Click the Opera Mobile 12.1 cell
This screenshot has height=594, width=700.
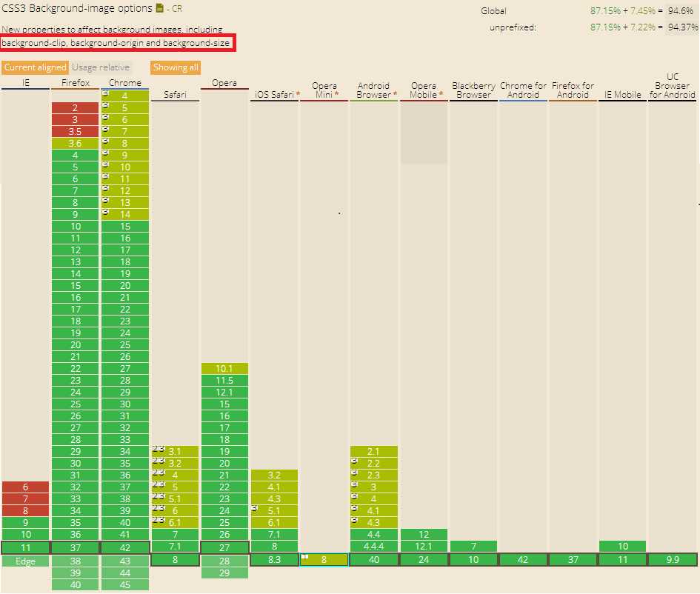tap(424, 547)
